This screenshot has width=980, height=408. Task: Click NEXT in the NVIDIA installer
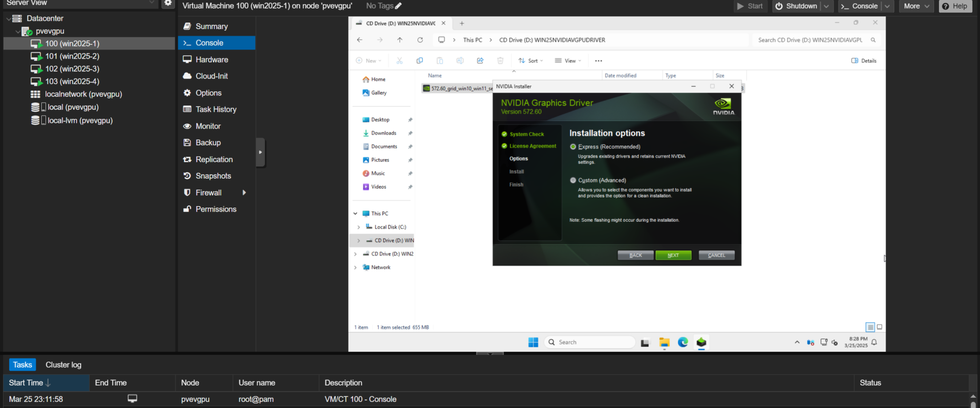pyautogui.click(x=673, y=255)
